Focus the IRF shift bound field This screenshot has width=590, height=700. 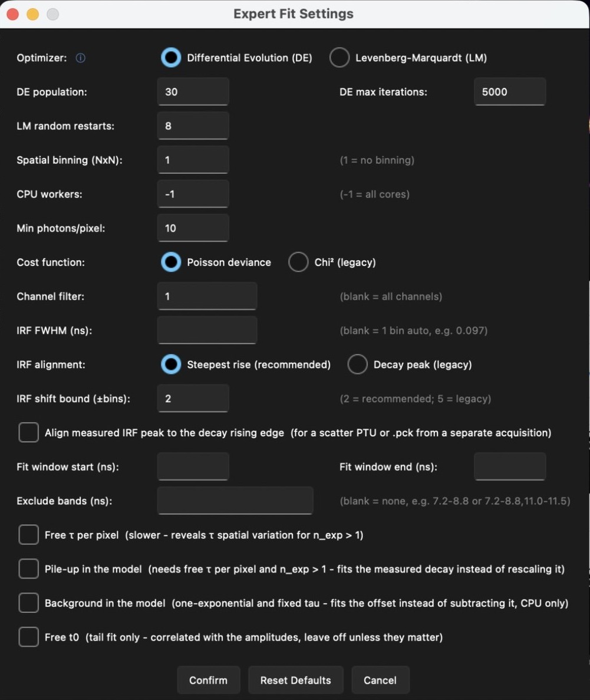point(193,398)
